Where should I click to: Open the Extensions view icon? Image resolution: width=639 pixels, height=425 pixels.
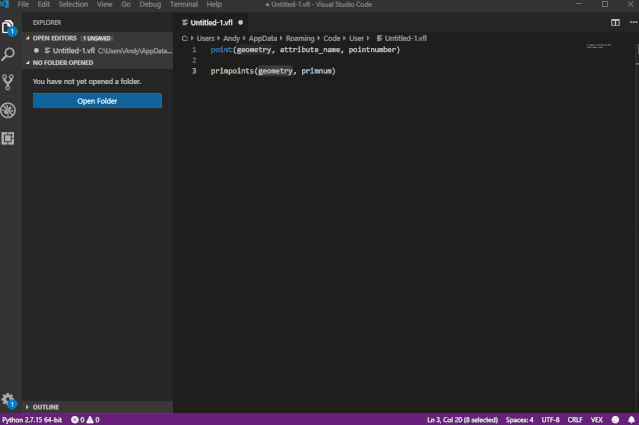8,139
